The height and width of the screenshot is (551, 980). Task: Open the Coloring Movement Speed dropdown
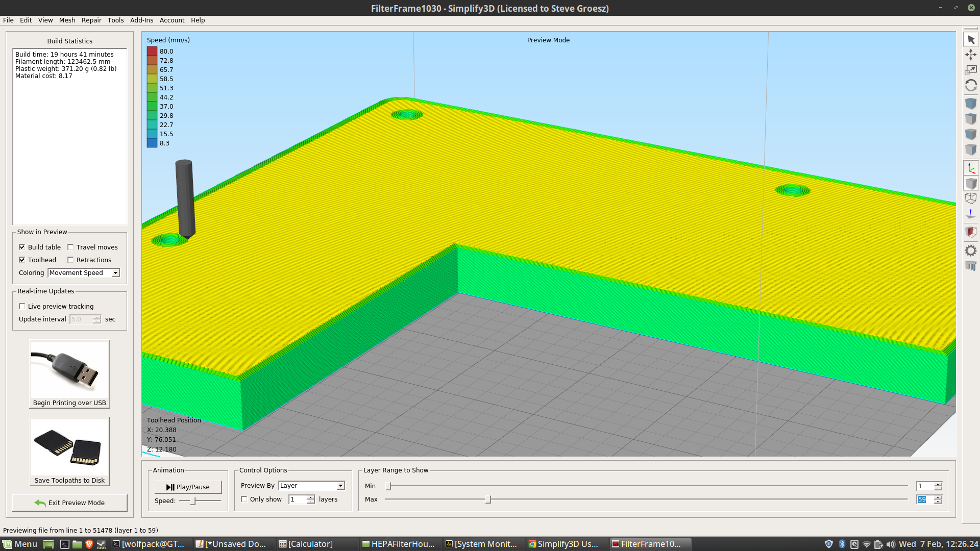point(84,273)
